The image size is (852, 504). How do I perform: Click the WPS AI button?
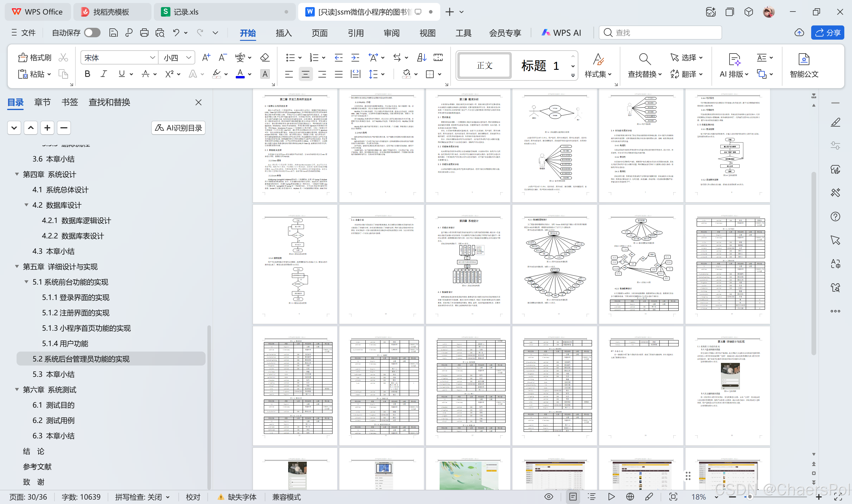561,33
